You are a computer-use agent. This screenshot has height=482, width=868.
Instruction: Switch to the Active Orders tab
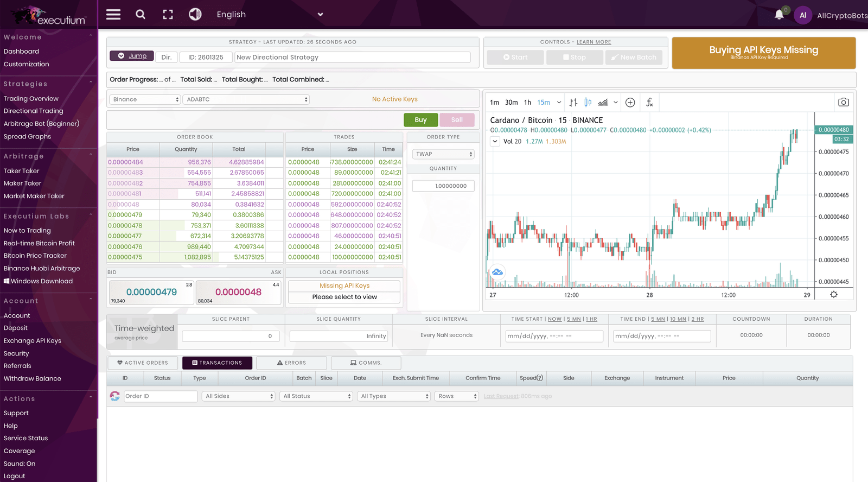click(143, 363)
